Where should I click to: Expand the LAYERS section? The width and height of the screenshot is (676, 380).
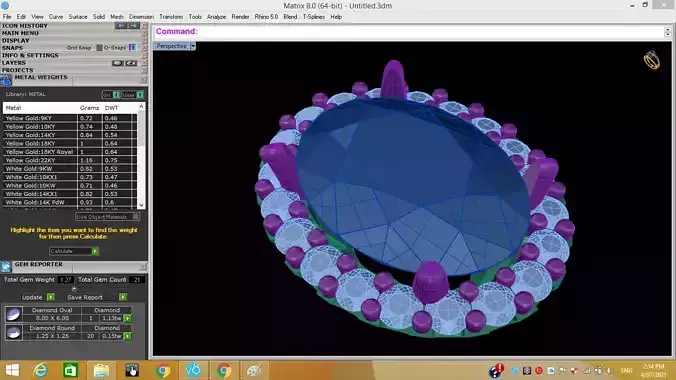pyautogui.click(x=14, y=63)
